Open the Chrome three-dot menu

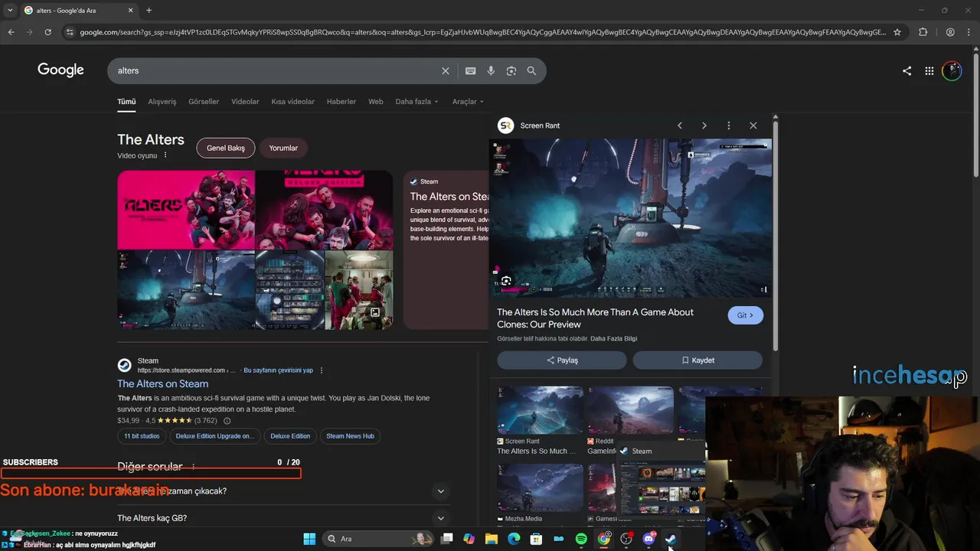pyautogui.click(x=969, y=32)
